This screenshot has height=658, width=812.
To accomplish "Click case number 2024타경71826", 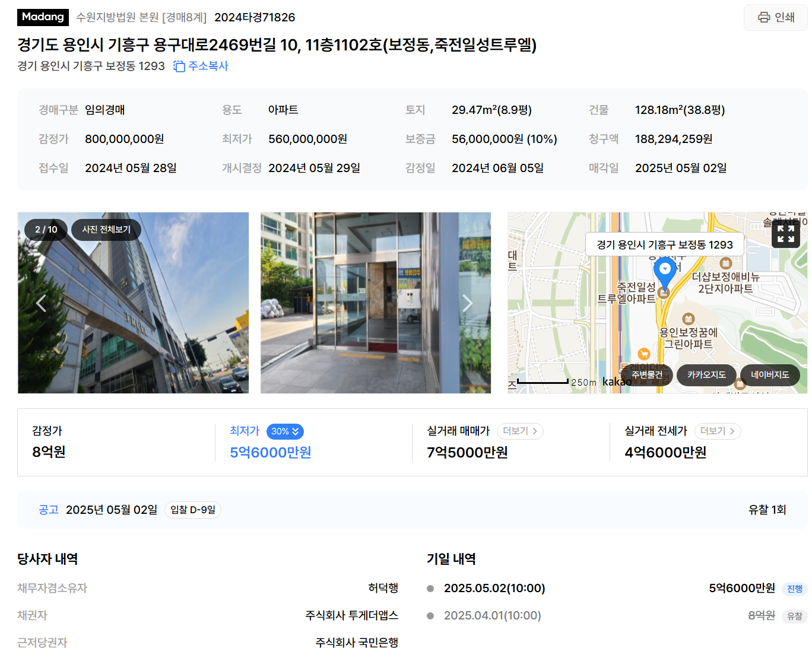I will 255,17.
